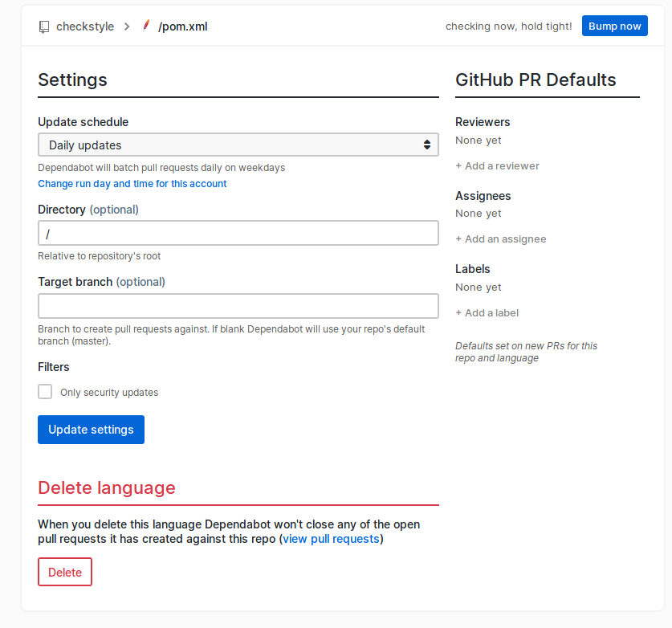Image resolution: width=672 pixels, height=628 pixels.
Task: Click the Bump now button
Action: 614,26
